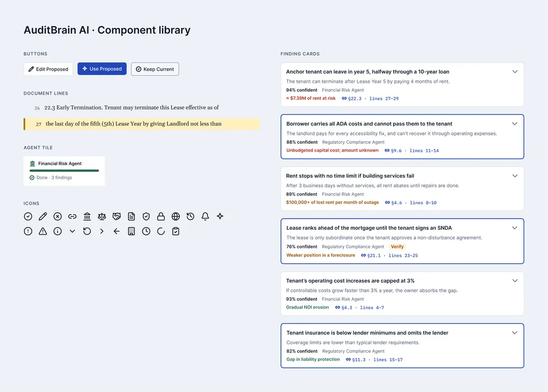Open the §22.3 lines 27–29 citation link
The image size is (548, 392).
(x=370, y=98)
